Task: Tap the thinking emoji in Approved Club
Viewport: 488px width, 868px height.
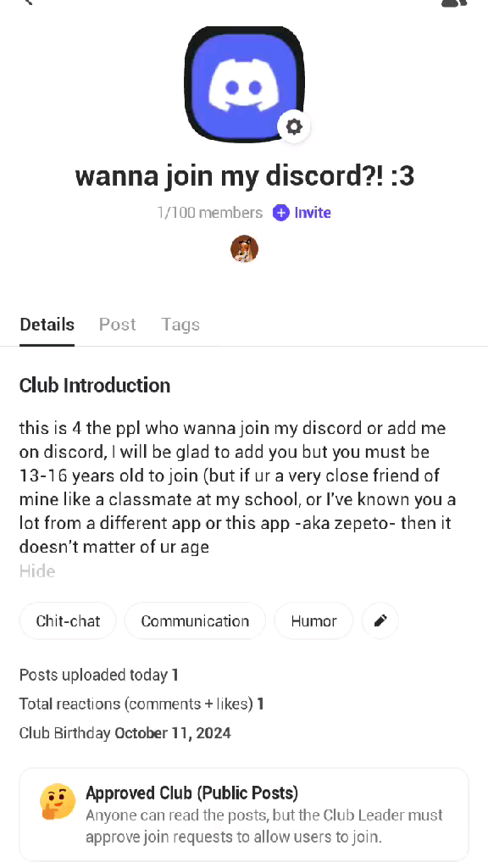Action: tap(58, 802)
